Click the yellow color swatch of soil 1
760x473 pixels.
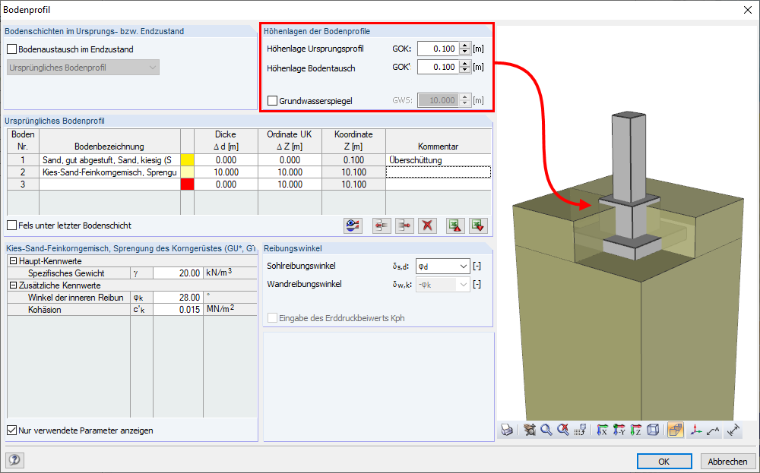pos(187,160)
